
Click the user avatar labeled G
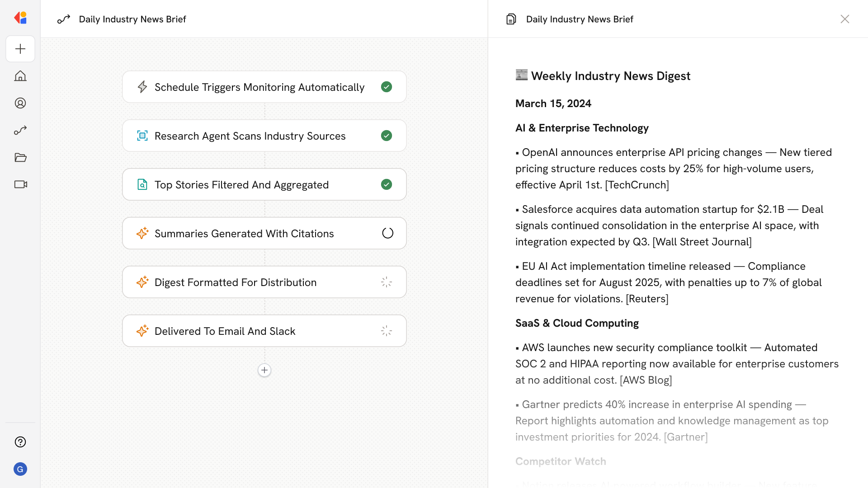(20, 469)
